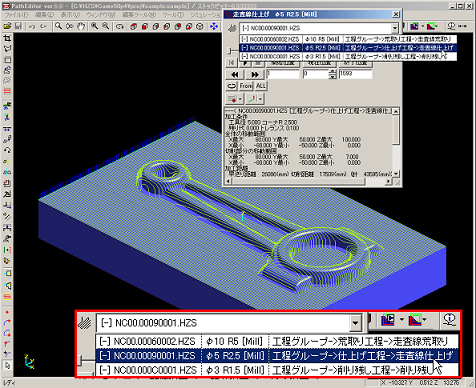Click the crop-frame icon atop the left toolbar
Image resolution: width=476 pixels, height=388 pixels.
(x=7, y=38)
